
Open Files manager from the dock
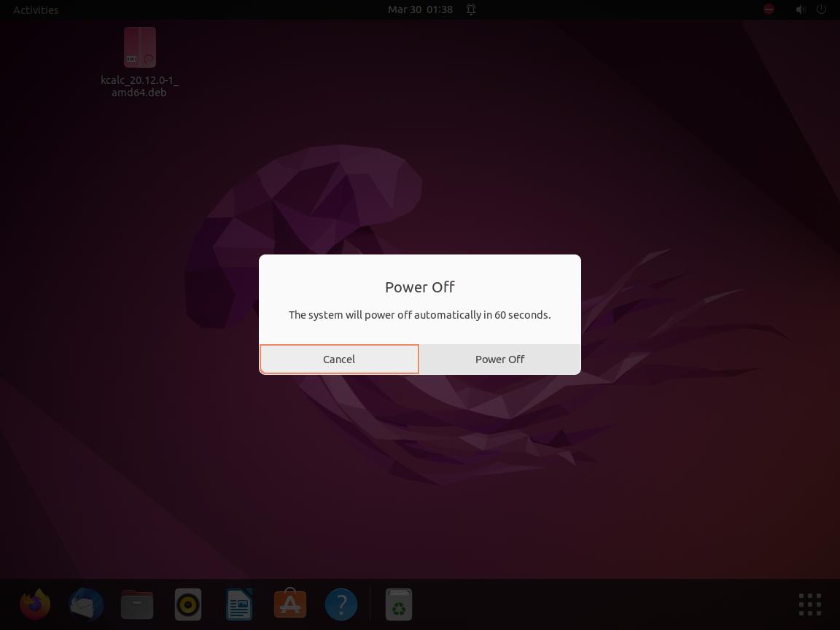(x=137, y=604)
